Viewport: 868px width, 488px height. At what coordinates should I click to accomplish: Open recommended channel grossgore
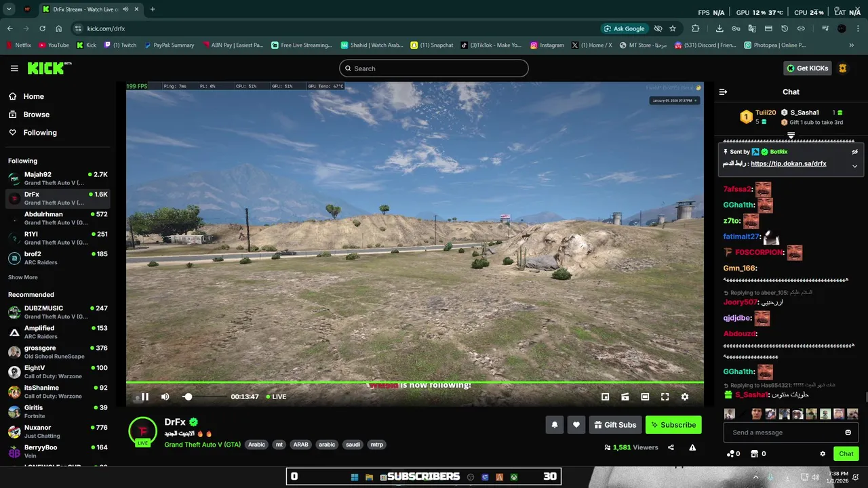(58, 352)
